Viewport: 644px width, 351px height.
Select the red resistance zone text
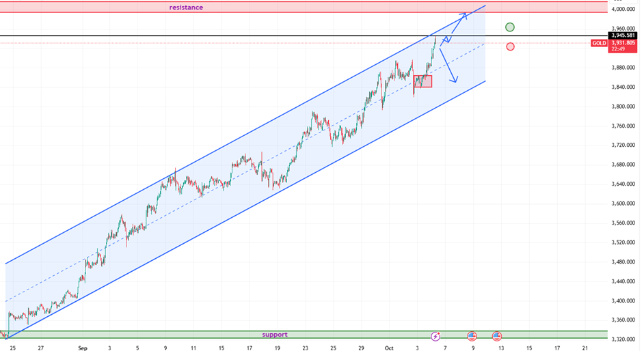click(186, 8)
